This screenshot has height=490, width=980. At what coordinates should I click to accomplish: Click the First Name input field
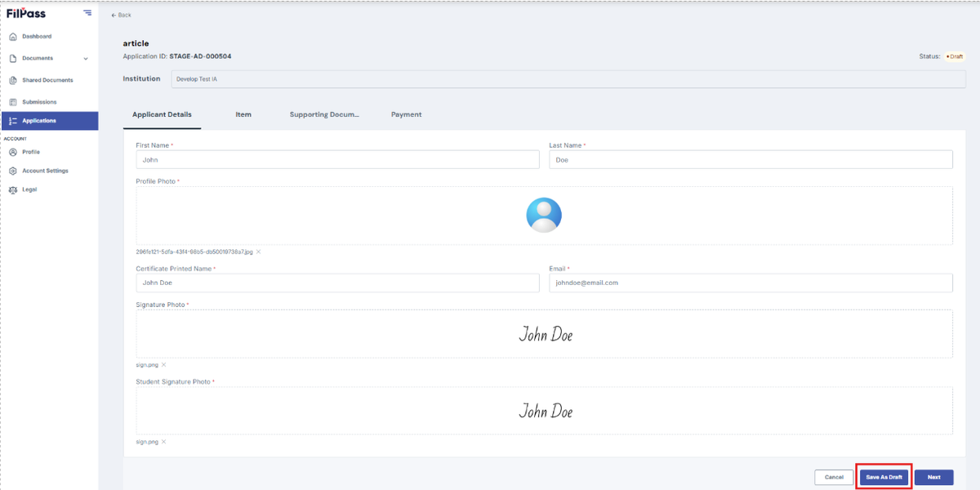pos(337,160)
